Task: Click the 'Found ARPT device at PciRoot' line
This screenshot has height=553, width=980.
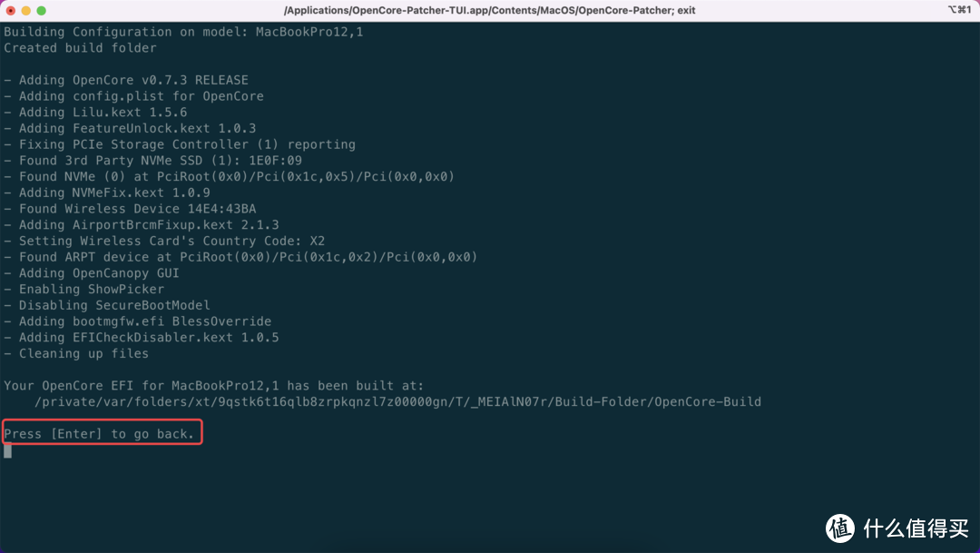Action: pos(240,257)
